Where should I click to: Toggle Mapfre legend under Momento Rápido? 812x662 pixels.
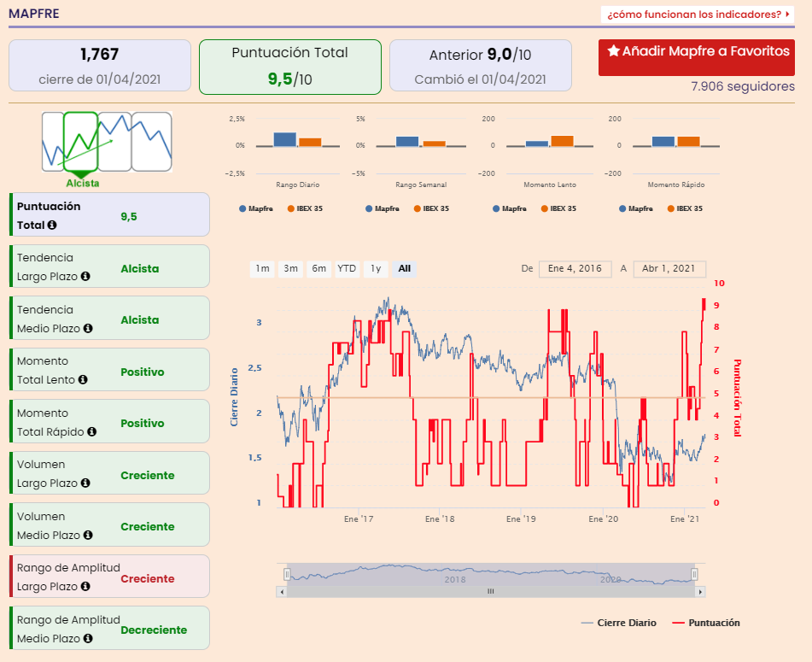(636, 208)
